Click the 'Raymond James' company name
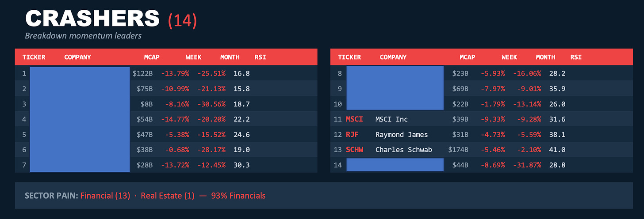Screen dimensions: 644x219 pyautogui.click(x=402, y=134)
